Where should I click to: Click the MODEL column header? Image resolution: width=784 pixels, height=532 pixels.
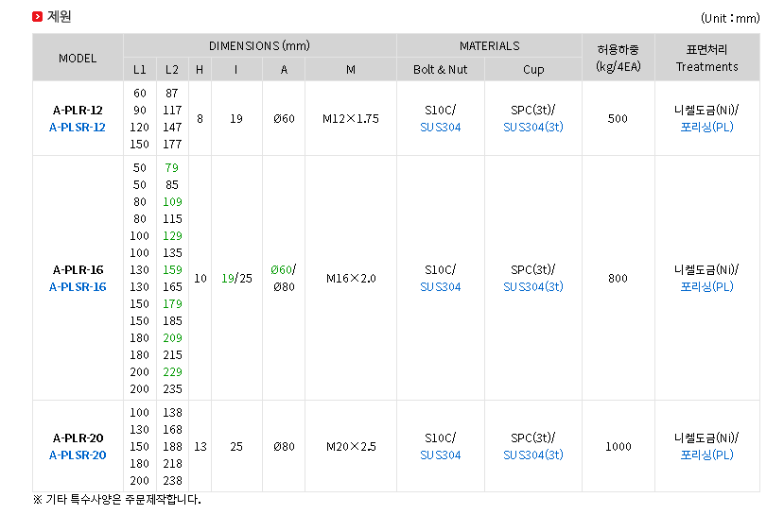[x=78, y=59]
